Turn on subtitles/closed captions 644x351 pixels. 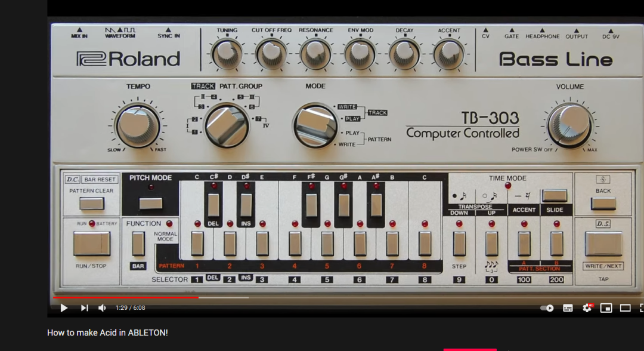568,308
